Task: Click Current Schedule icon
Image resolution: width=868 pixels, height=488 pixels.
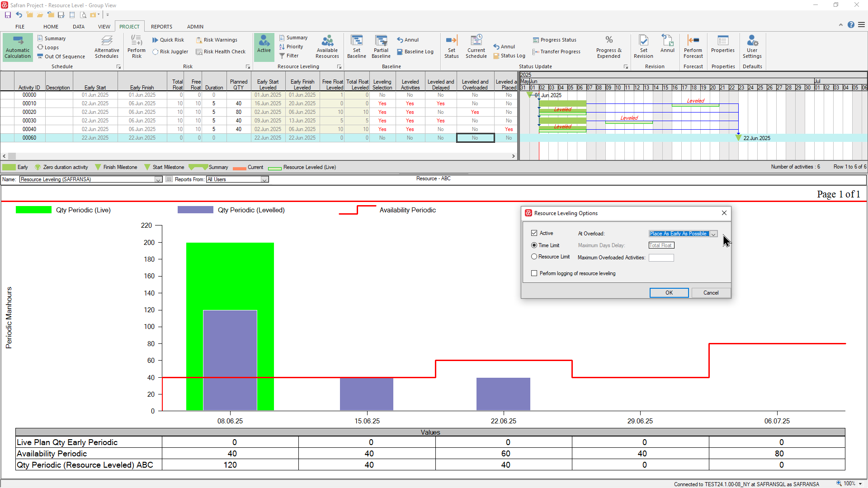Action: (476, 47)
